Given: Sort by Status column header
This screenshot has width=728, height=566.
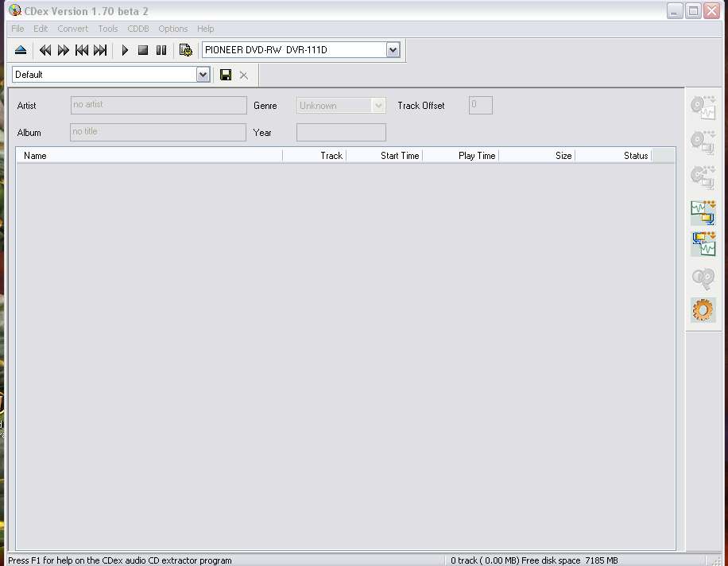Looking at the screenshot, I should point(614,156).
